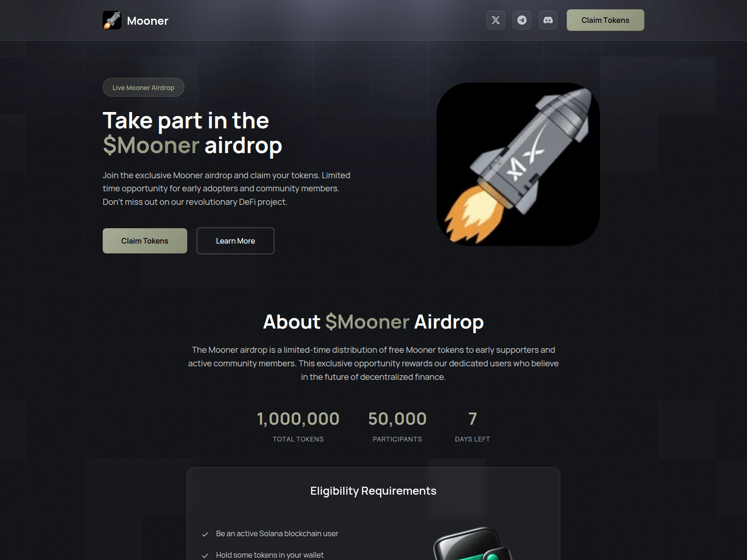Click 'Be an active Solana blockchain user' item
The height and width of the screenshot is (560, 747).
(x=277, y=533)
